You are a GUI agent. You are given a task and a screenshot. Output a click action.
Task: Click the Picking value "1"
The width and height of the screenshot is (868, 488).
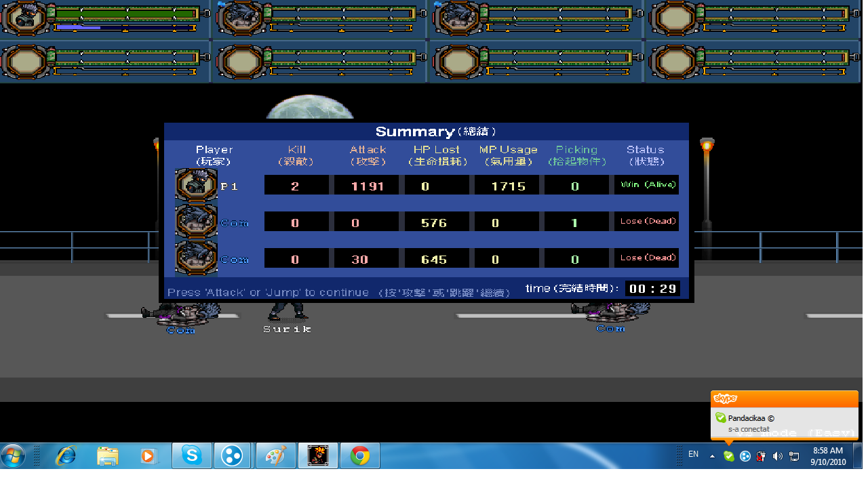coord(576,222)
